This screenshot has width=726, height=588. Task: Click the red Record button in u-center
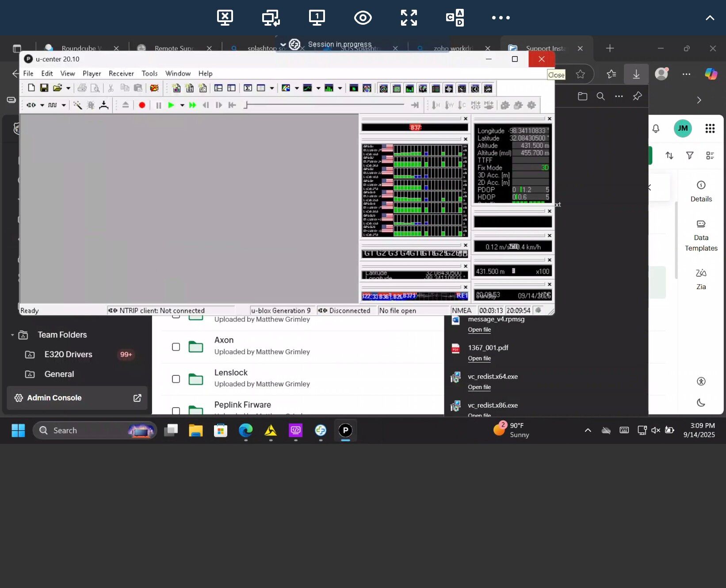[142, 105]
